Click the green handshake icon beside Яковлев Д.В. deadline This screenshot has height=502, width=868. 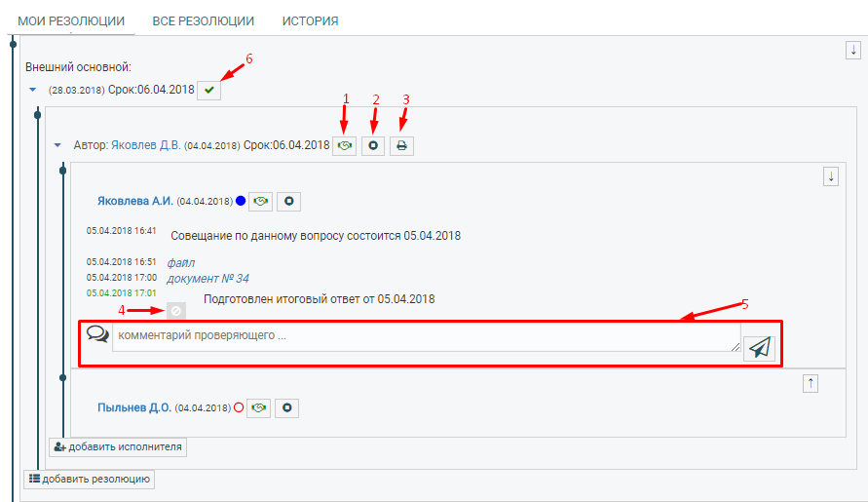click(x=344, y=145)
